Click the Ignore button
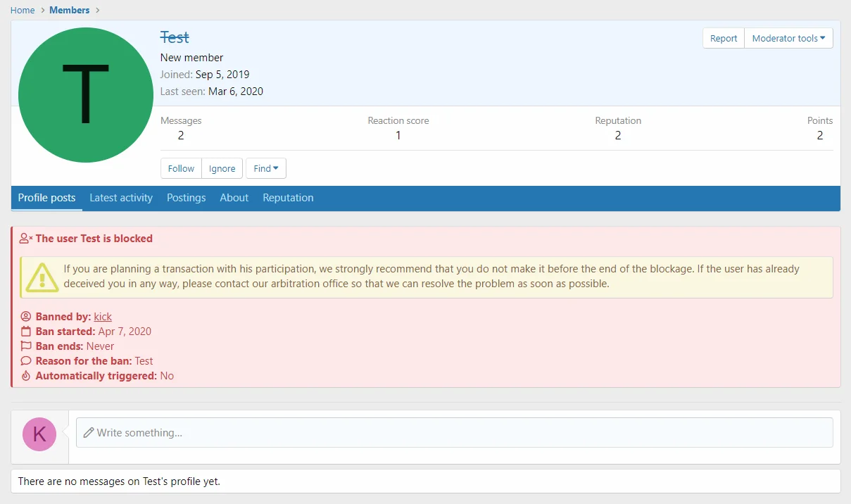The image size is (851, 504). [222, 169]
